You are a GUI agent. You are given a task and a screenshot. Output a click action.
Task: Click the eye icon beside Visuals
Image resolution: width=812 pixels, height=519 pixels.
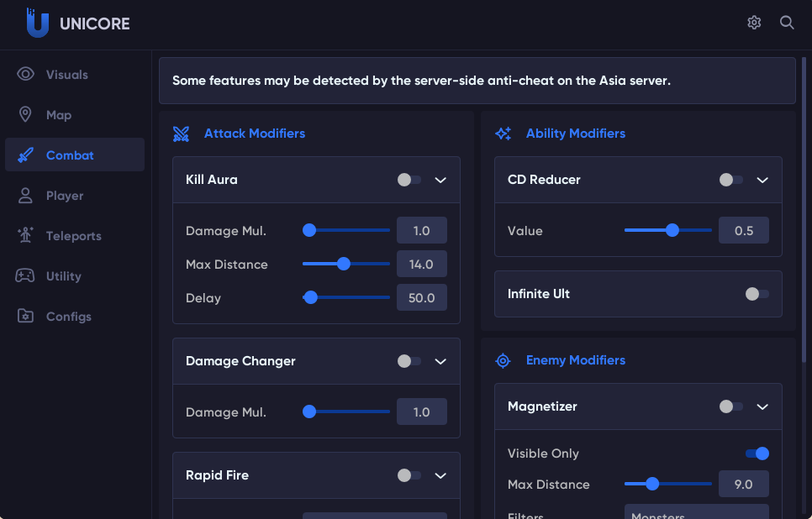[25, 74]
